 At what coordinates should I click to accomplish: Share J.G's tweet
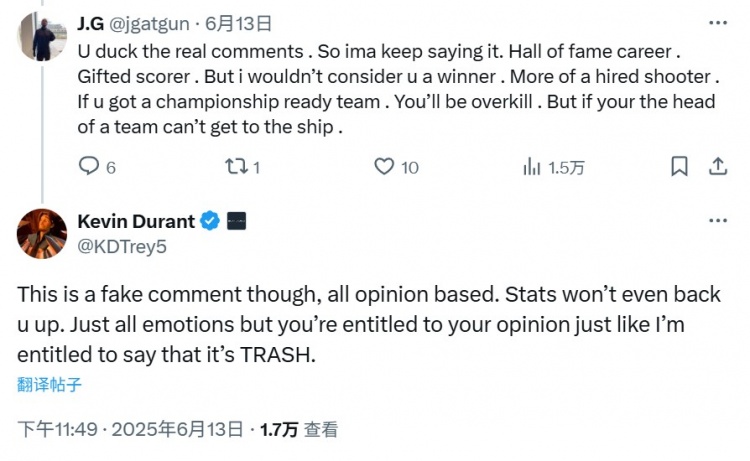click(717, 167)
